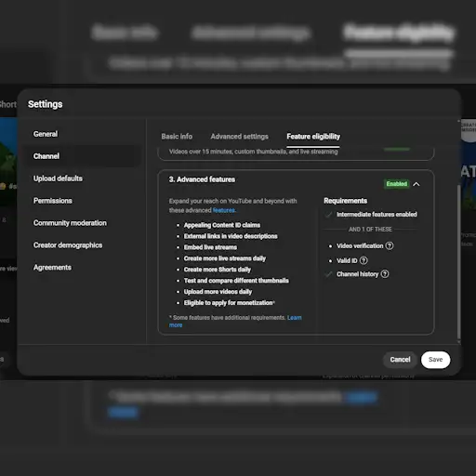Open Creator demographics section
This screenshot has height=476, width=476.
(68, 245)
